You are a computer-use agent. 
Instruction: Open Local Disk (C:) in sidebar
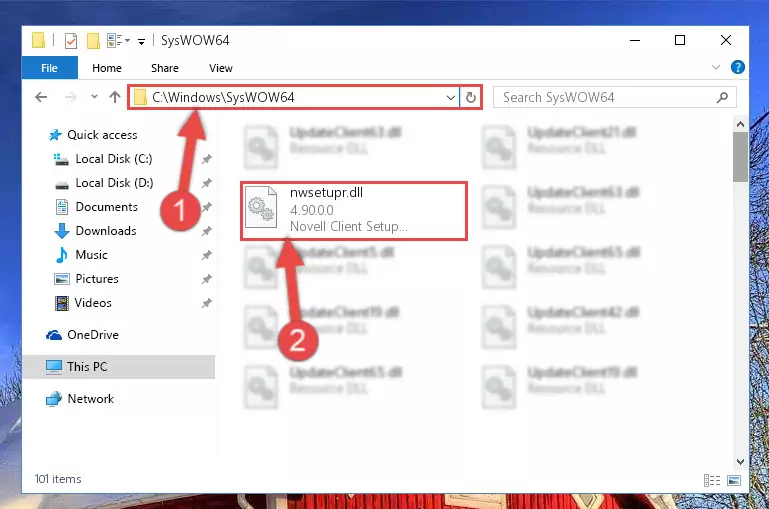pos(114,159)
